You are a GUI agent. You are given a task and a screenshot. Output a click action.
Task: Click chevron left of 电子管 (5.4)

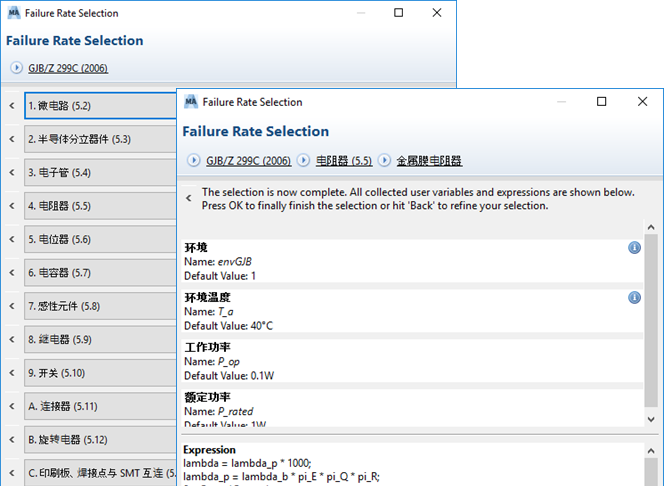coord(11,172)
